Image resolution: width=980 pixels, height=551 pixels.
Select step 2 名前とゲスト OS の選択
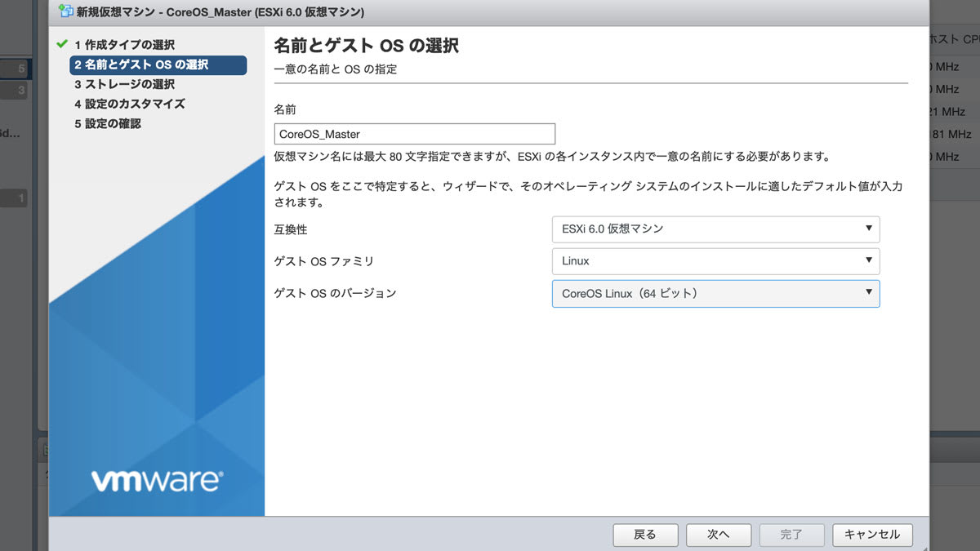(158, 64)
